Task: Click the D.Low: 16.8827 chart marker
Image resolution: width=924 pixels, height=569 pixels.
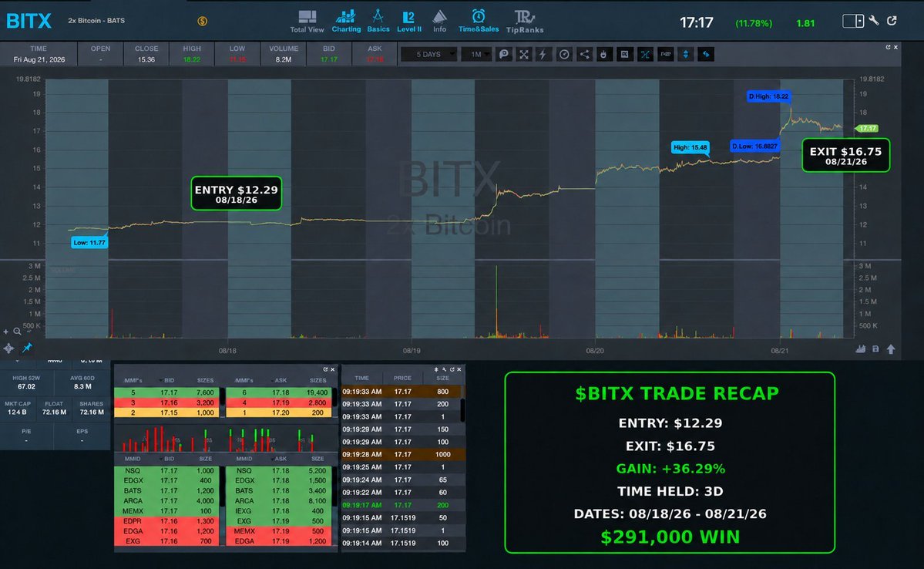Action: (x=755, y=146)
